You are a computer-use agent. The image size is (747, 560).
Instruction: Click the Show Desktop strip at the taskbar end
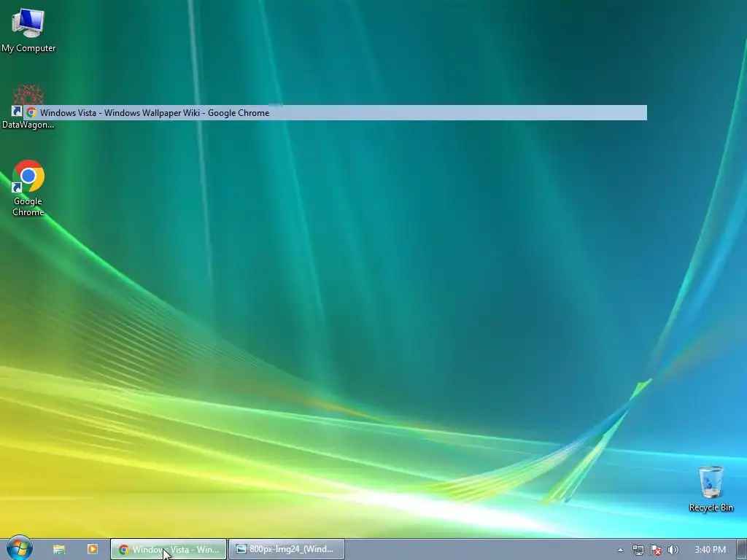click(x=742, y=550)
